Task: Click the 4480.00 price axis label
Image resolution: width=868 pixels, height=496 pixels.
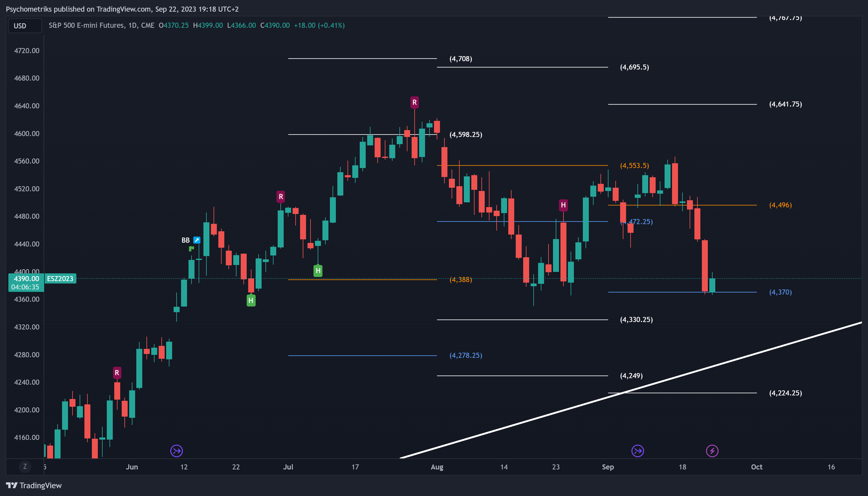Action: [x=27, y=216]
